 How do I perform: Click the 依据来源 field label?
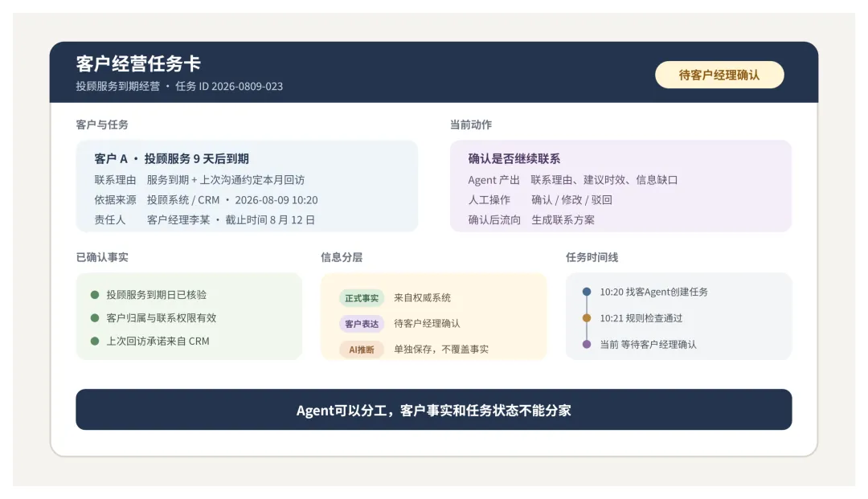point(115,200)
